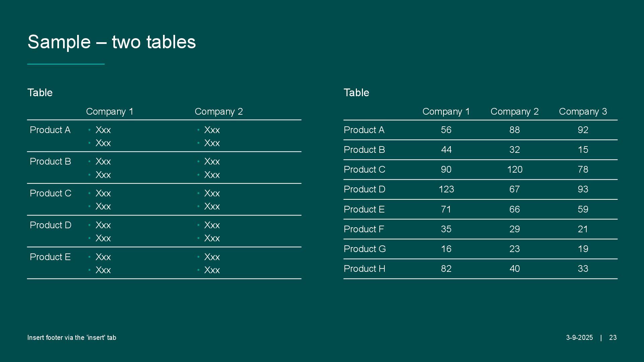
Task: Select the right 'Table' heading text
Action: [356, 93]
